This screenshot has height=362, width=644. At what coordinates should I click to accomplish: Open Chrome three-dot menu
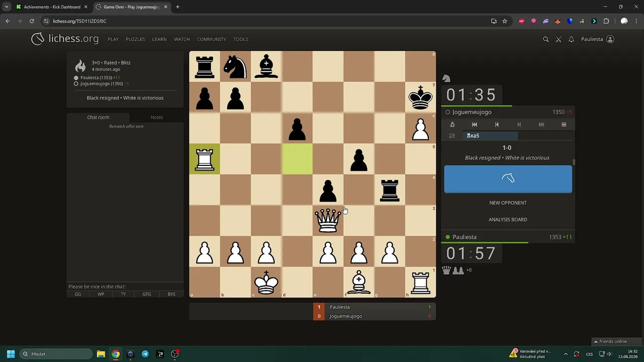636,21
